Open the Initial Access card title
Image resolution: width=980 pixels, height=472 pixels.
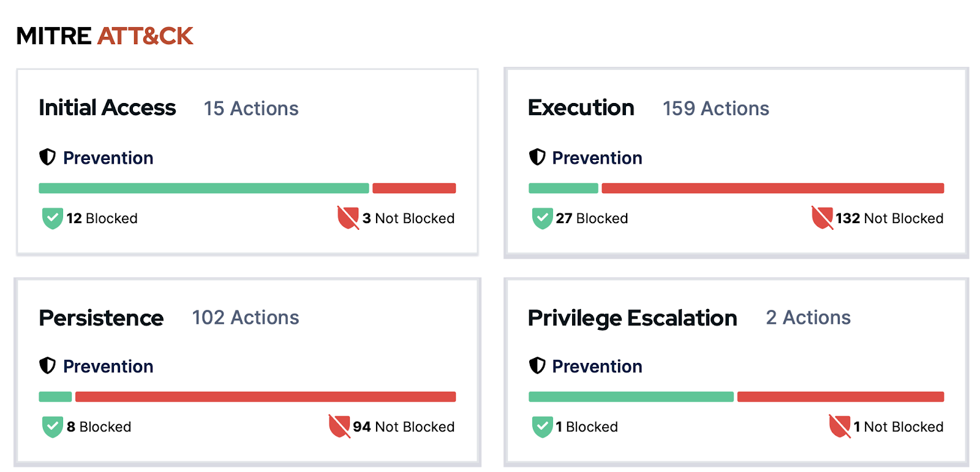click(107, 108)
